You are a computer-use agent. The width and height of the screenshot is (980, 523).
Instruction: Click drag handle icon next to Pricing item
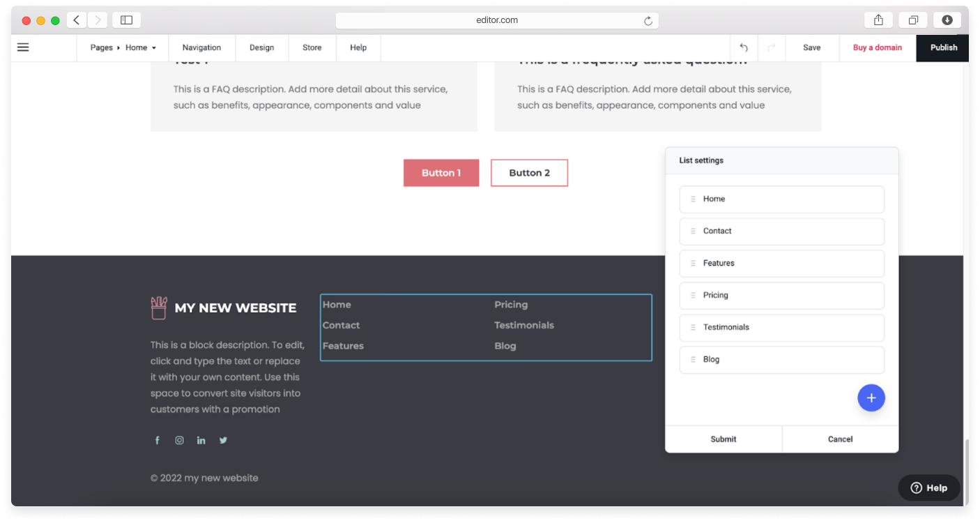click(693, 296)
